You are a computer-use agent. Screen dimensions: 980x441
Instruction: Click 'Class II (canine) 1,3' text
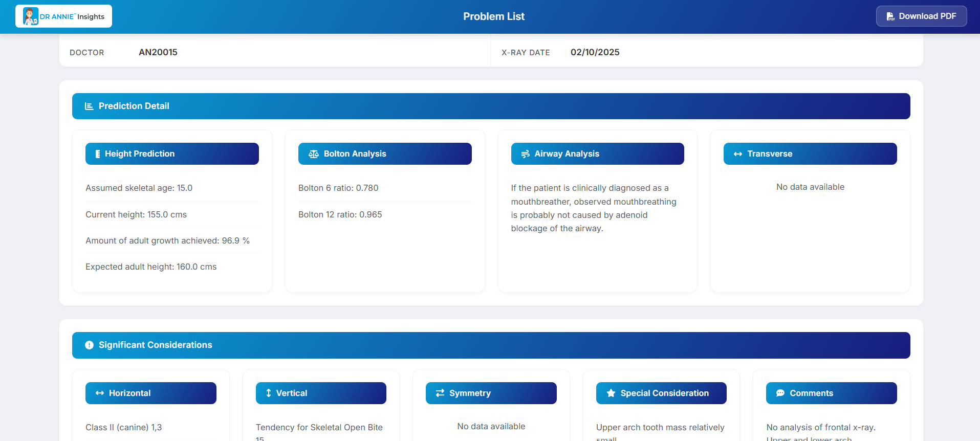click(x=124, y=428)
